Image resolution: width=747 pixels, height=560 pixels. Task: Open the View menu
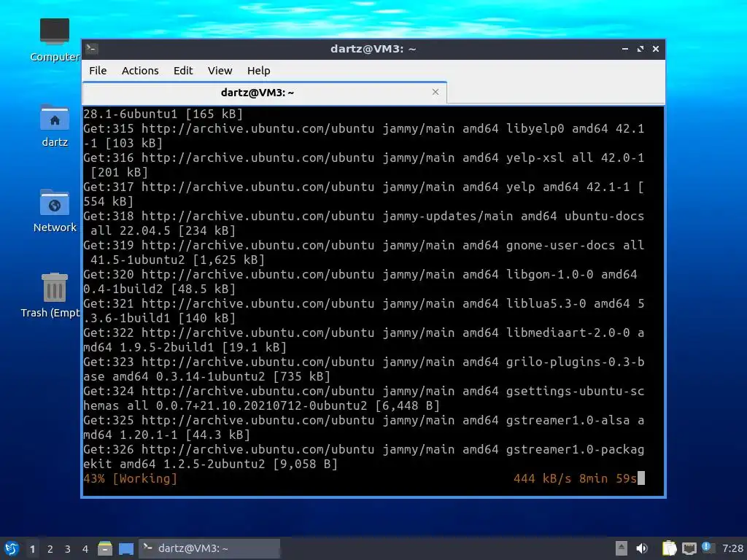coord(220,71)
